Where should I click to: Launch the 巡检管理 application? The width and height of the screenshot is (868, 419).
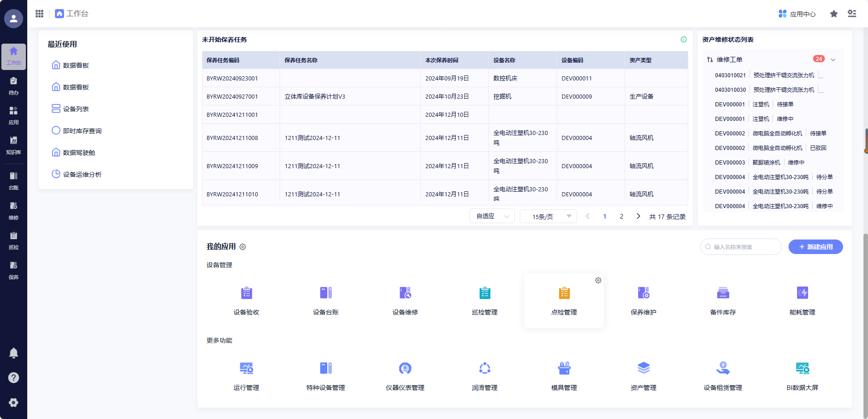point(484,293)
